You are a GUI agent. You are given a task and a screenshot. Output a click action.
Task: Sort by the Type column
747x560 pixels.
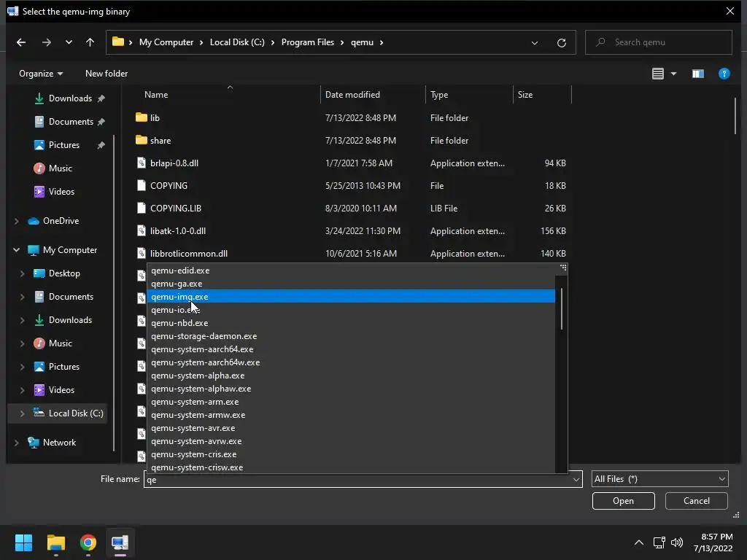[439, 95]
